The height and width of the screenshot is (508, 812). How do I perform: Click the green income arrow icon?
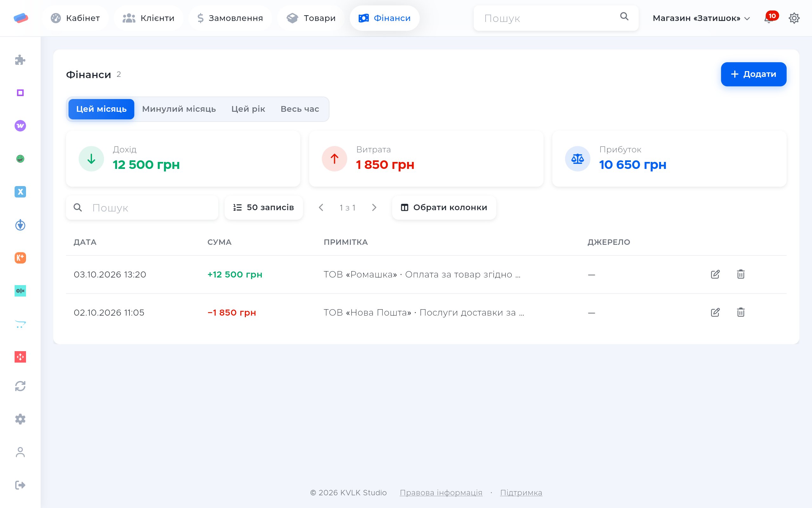91,158
